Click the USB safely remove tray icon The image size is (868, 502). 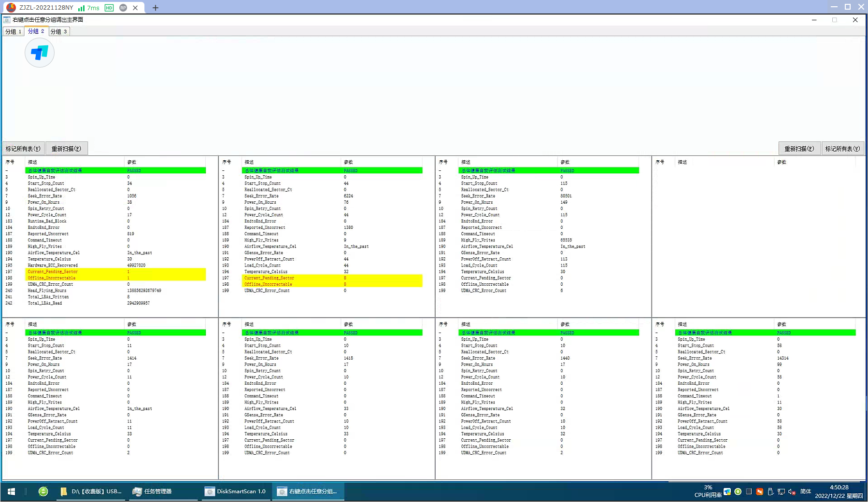point(770,492)
